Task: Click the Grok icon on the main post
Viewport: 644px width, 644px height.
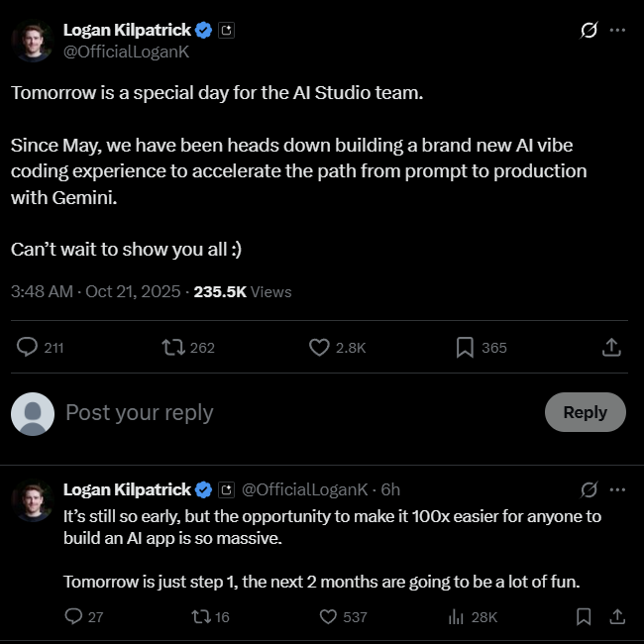Action: (589, 31)
